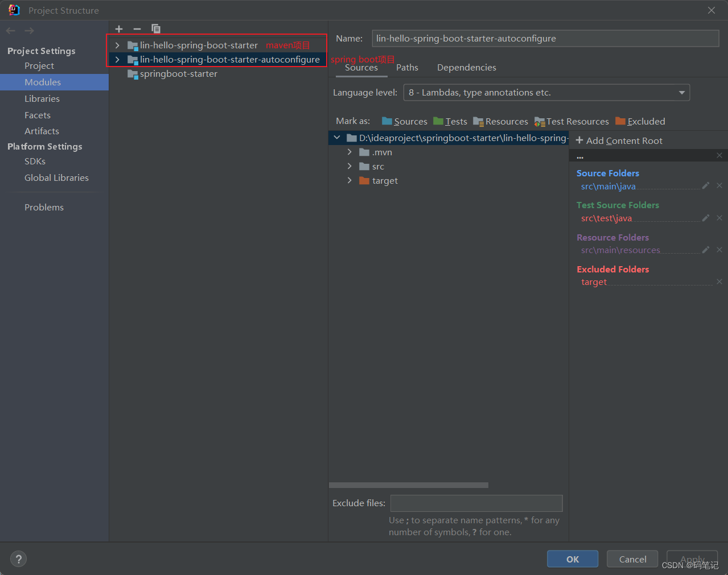Close the Project Structure dialog
The width and height of the screenshot is (728, 575).
711,10
